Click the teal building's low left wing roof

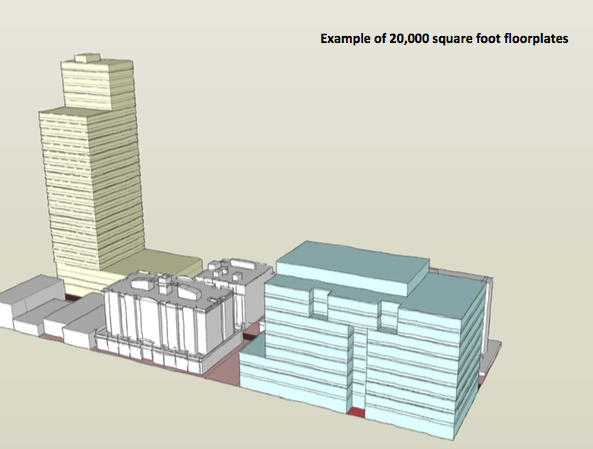252,347
